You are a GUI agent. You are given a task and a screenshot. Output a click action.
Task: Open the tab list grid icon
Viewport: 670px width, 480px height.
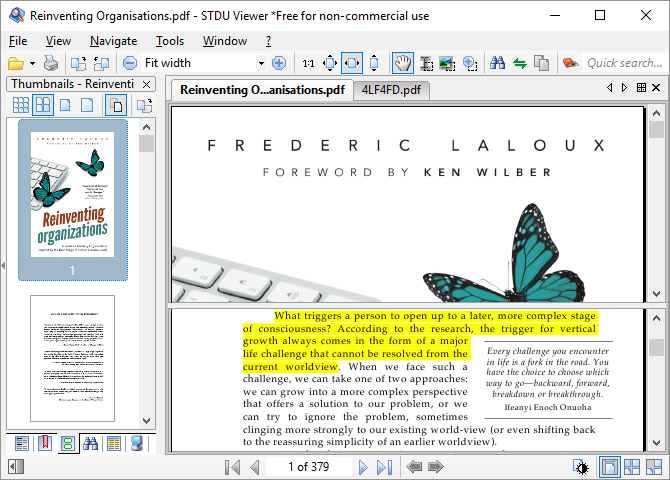pos(641,88)
